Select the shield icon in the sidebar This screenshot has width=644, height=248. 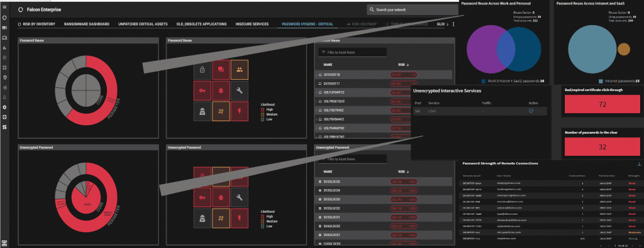tap(4, 77)
